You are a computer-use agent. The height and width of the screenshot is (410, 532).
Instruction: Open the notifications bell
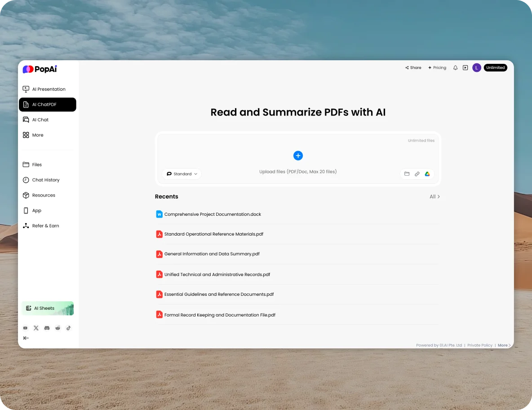pyautogui.click(x=455, y=67)
